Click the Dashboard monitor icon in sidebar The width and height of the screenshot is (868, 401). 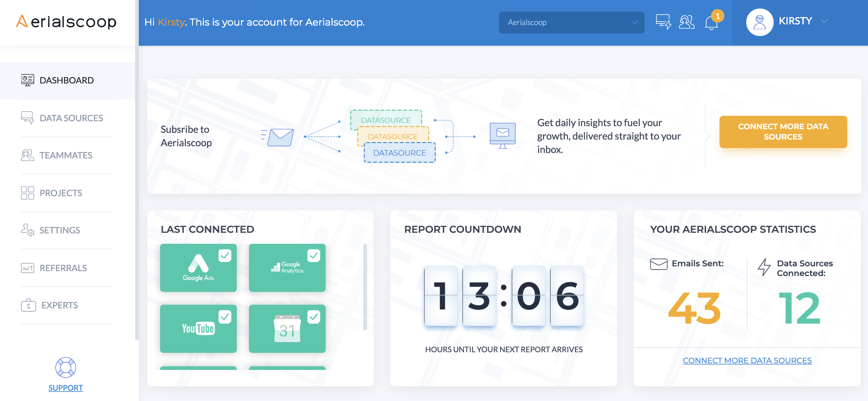click(x=27, y=80)
